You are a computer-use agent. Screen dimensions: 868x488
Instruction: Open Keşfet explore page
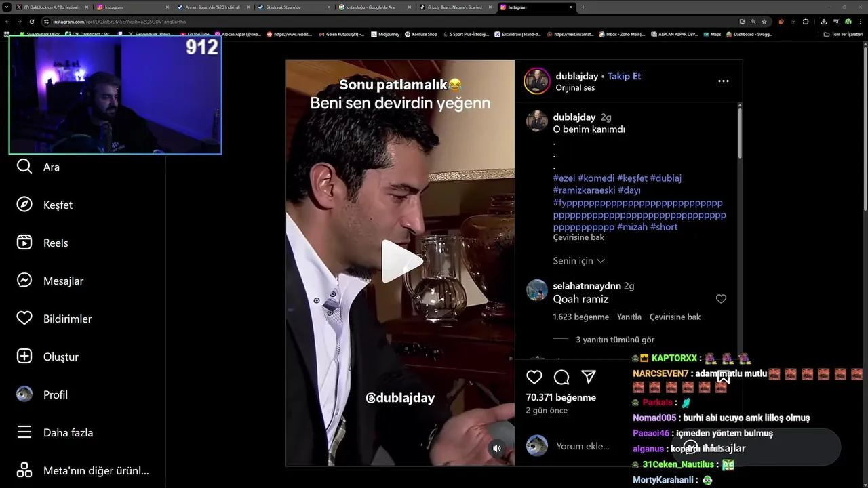pos(44,205)
